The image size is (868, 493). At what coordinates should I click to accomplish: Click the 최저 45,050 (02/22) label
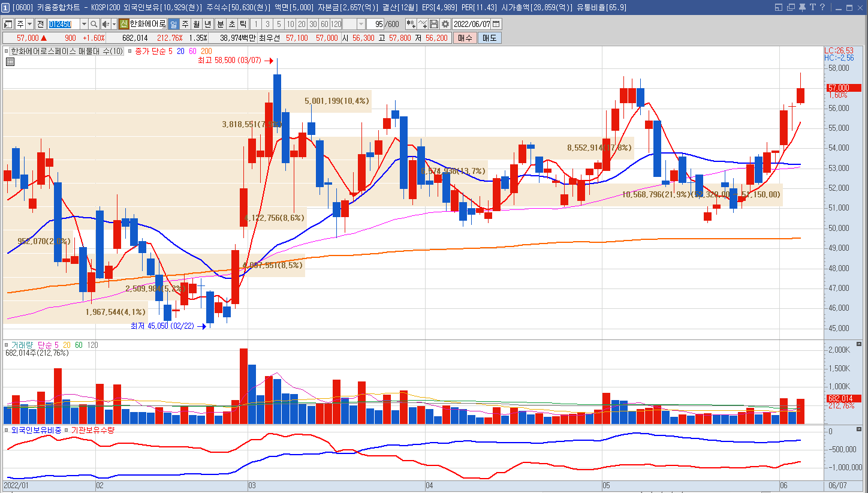[162, 326]
